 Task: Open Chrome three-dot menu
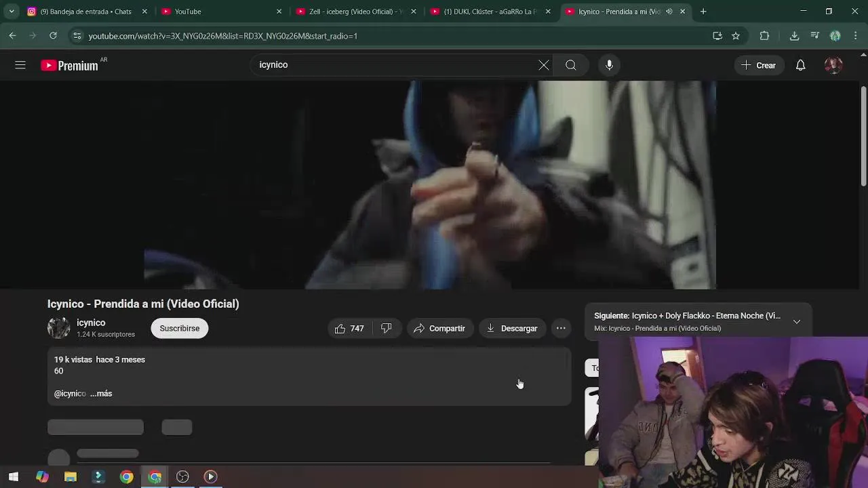coord(856,36)
